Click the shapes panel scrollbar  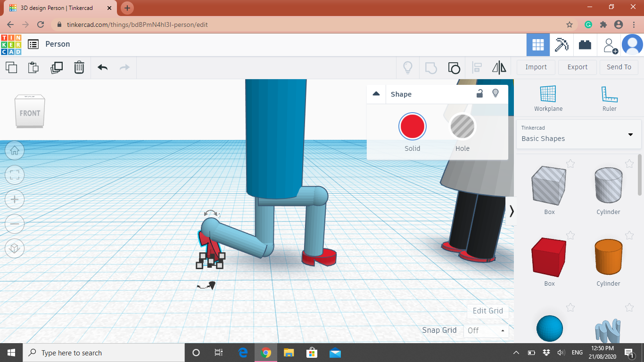pos(640,174)
